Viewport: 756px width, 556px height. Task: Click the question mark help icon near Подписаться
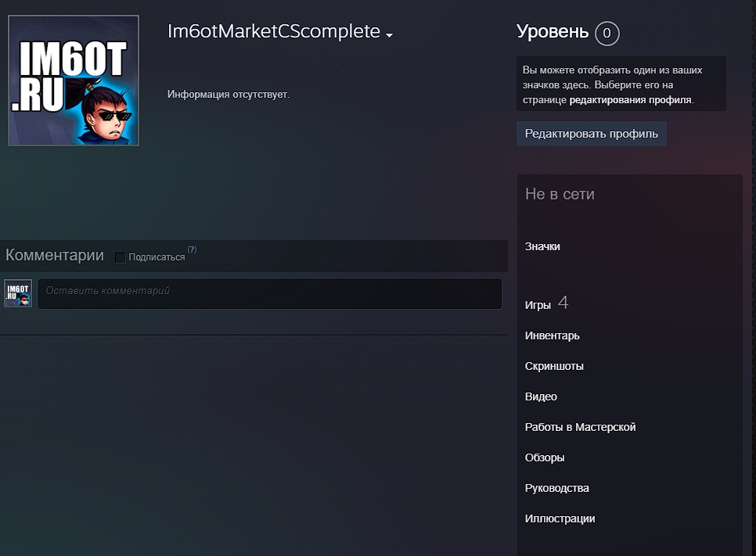192,249
